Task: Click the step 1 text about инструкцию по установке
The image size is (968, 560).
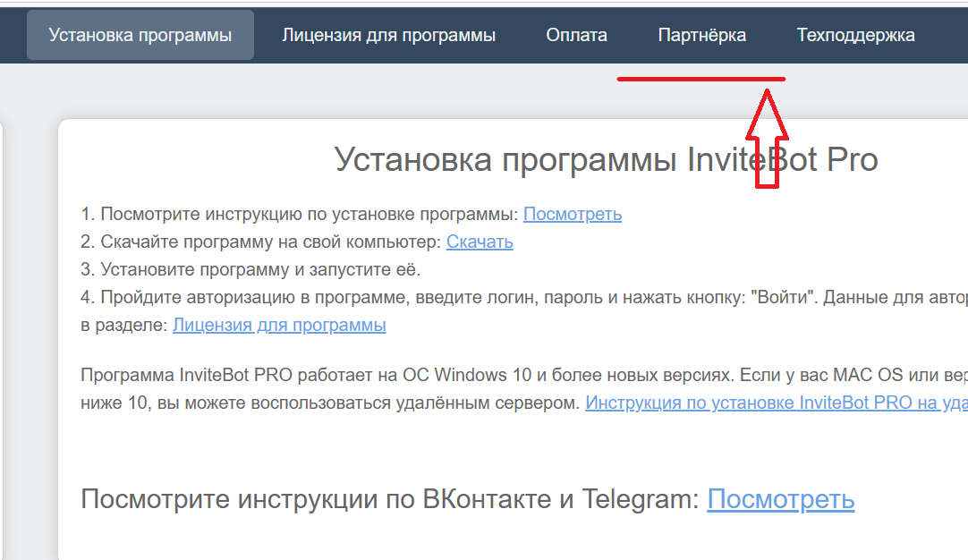Action: coord(300,214)
